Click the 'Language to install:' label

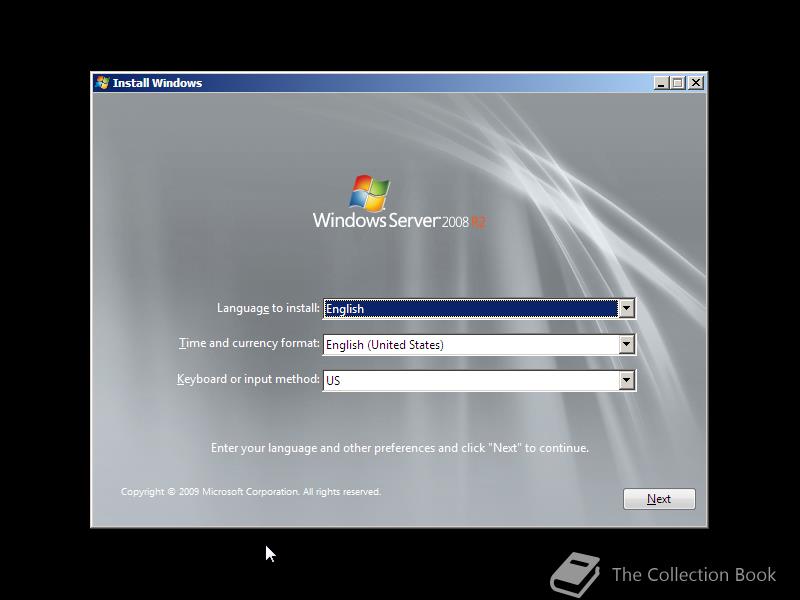[268, 308]
